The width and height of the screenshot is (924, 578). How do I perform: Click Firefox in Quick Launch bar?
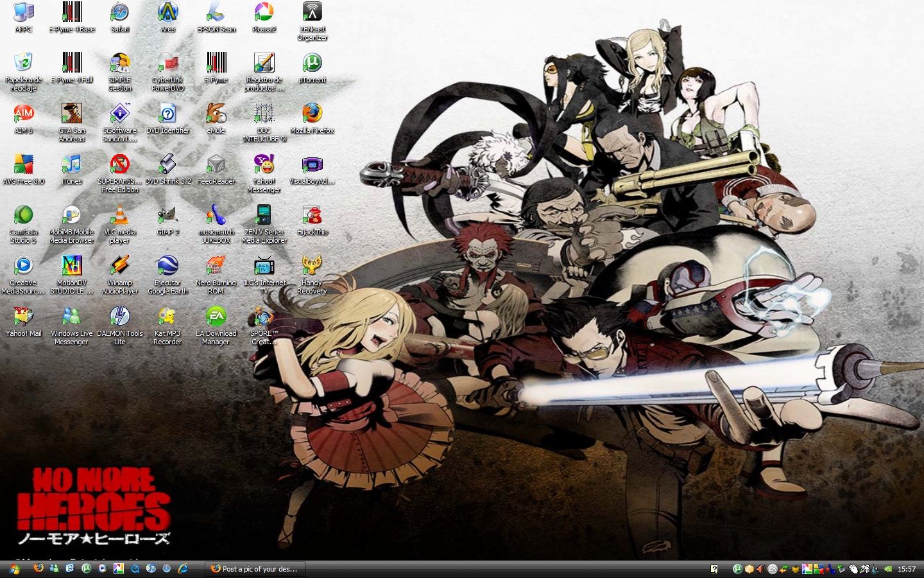pyautogui.click(x=38, y=568)
